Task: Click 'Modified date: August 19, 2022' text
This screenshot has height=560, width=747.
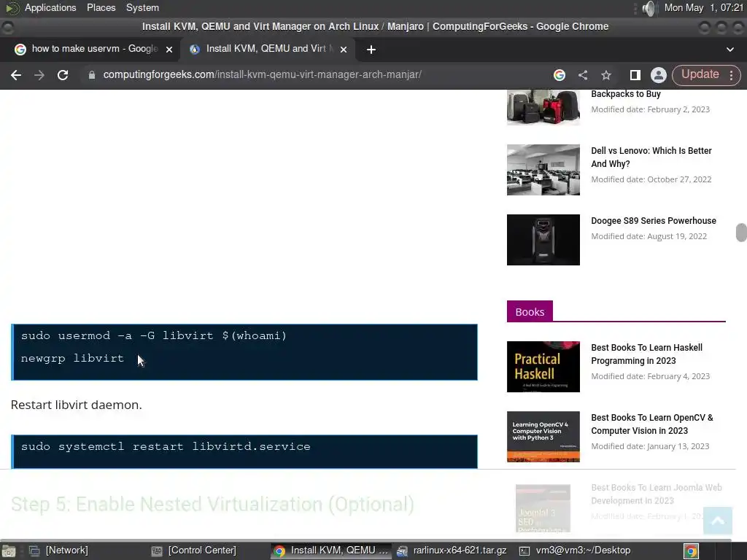Action: 649,236
